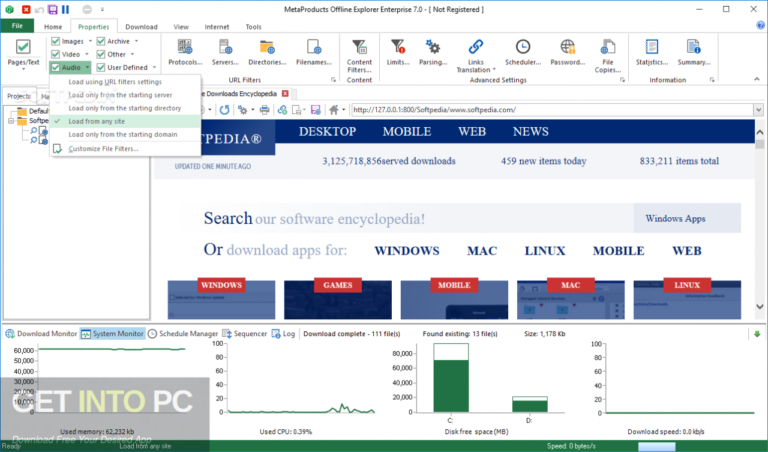Open the Limits settings
The width and height of the screenshot is (768, 452).
click(x=398, y=52)
